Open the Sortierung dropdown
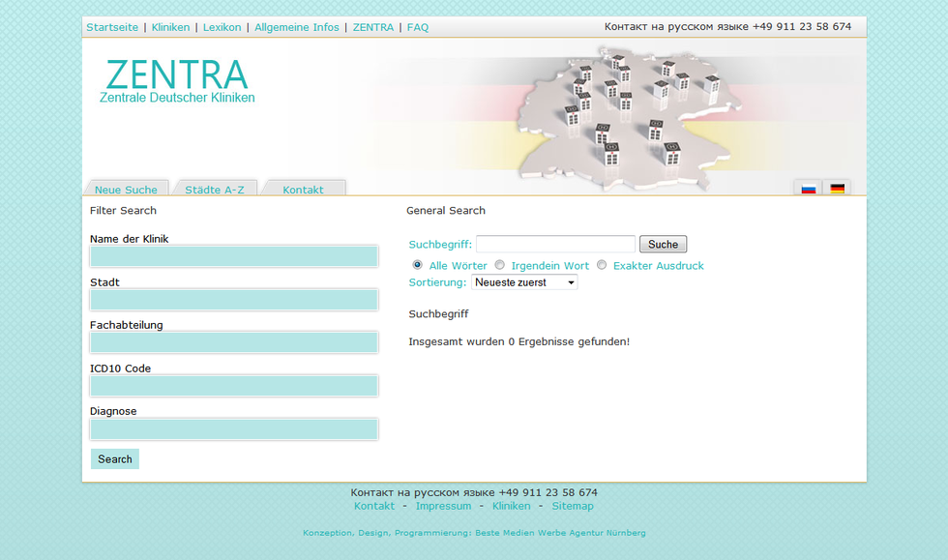This screenshot has height=560, width=948. pyautogui.click(x=524, y=282)
